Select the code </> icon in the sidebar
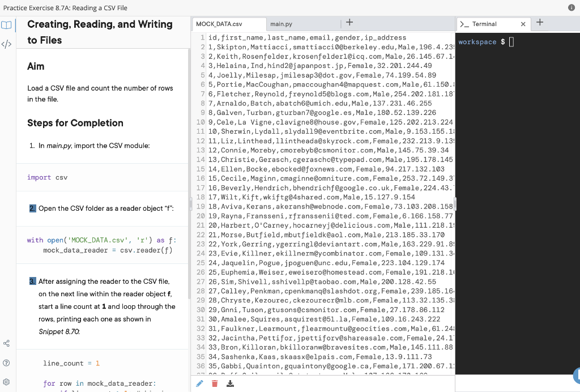580x392 pixels. (6, 42)
